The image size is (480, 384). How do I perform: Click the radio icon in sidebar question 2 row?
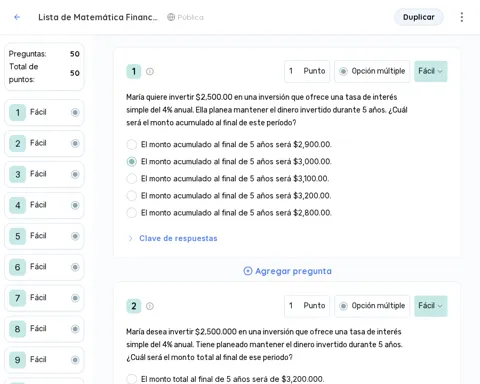(x=75, y=143)
